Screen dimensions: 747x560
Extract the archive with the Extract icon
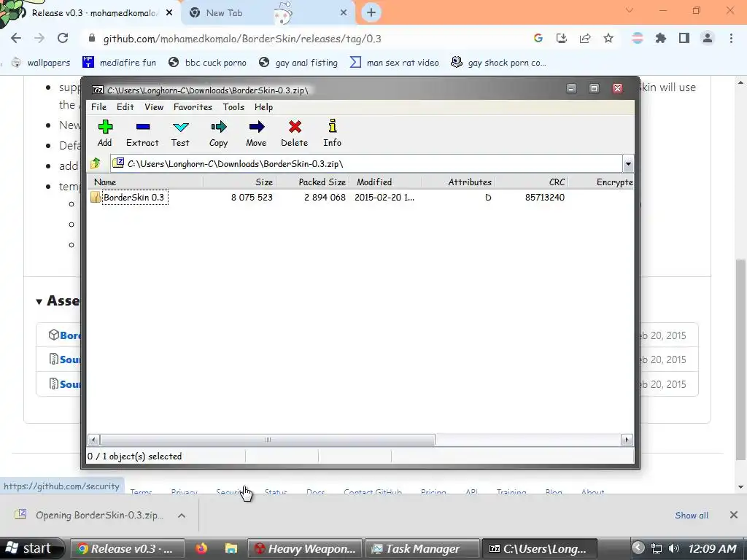(142, 133)
